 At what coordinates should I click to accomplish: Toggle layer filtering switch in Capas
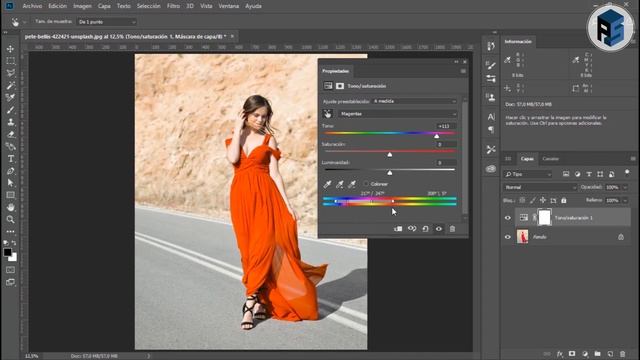[627, 173]
